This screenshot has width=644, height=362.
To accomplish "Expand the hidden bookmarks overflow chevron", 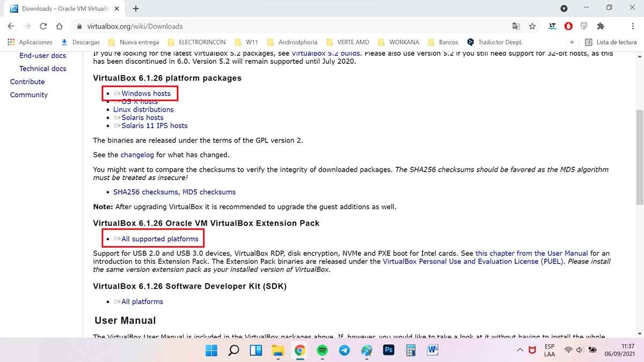I will point(572,42).
